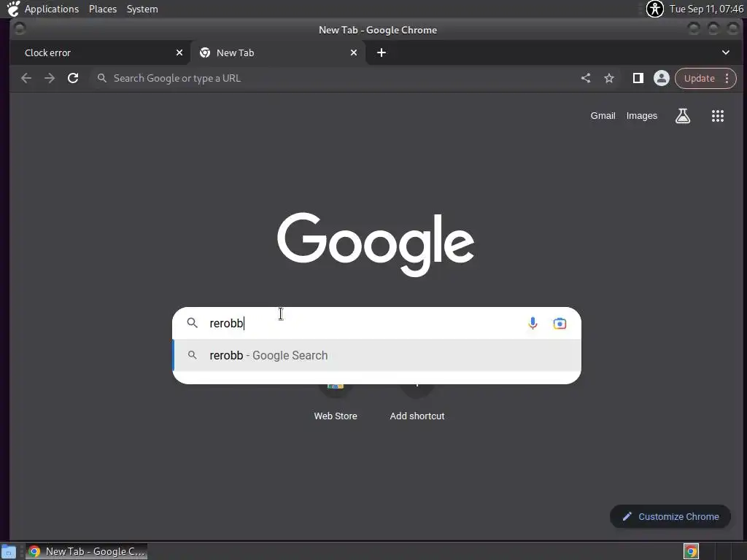Viewport: 747px width, 560px height.
Task: Click the New Tab favicon
Action: click(x=205, y=52)
